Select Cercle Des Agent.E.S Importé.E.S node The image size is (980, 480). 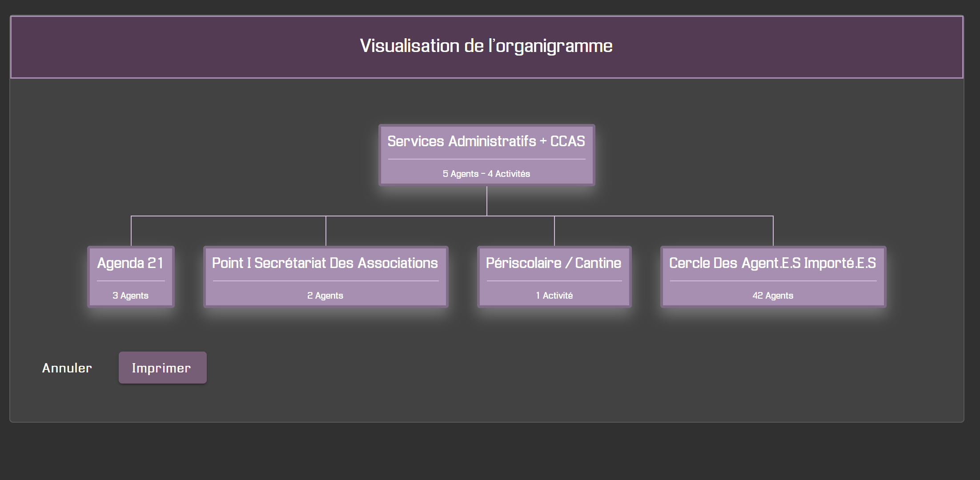(773, 277)
